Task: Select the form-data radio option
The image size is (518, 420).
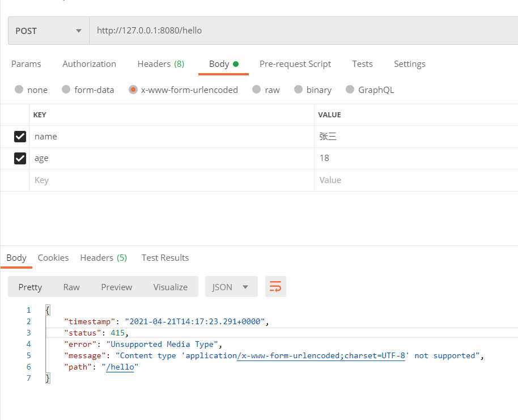Action: (x=66, y=90)
